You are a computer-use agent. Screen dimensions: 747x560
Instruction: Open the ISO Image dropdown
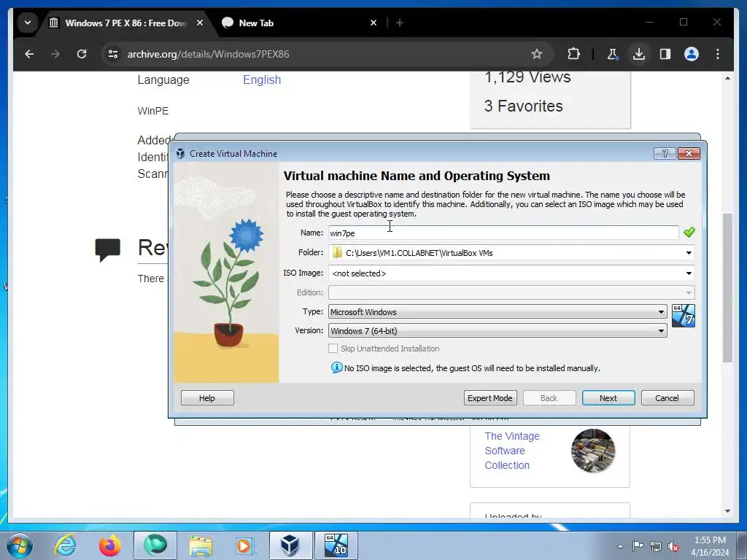click(689, 273)
